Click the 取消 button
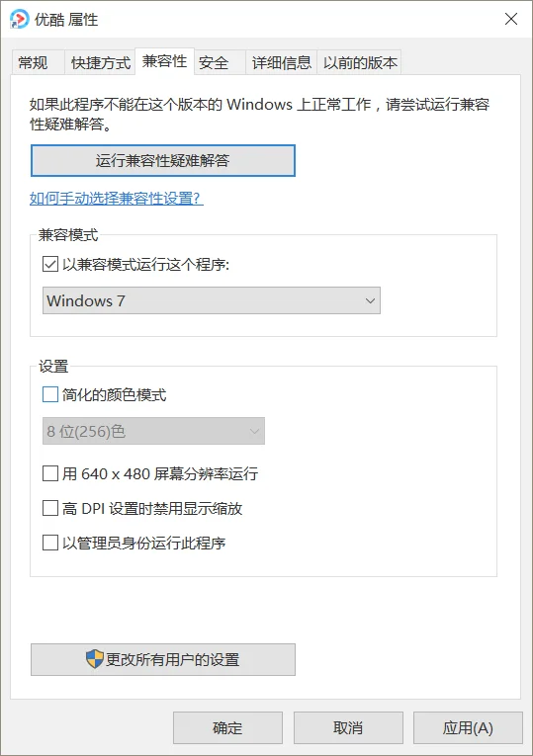 click(x=348, y=728)
